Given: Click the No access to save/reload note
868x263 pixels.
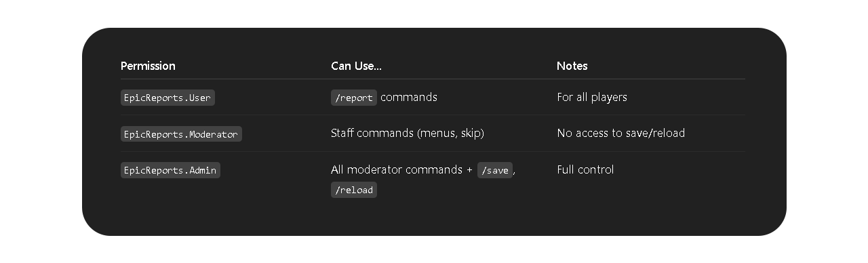Looking at the screenshot, I should point(620,134).
